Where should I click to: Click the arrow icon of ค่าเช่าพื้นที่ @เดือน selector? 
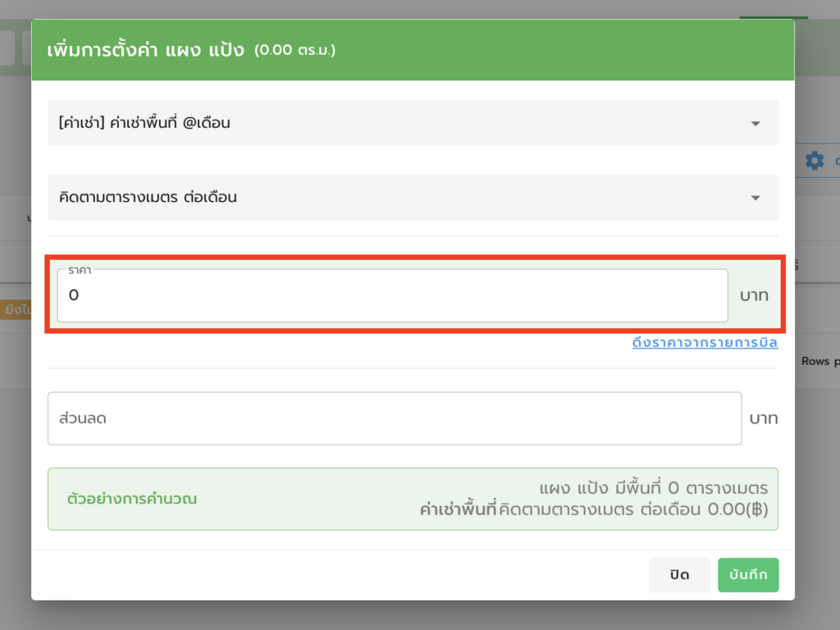point(756,124)
